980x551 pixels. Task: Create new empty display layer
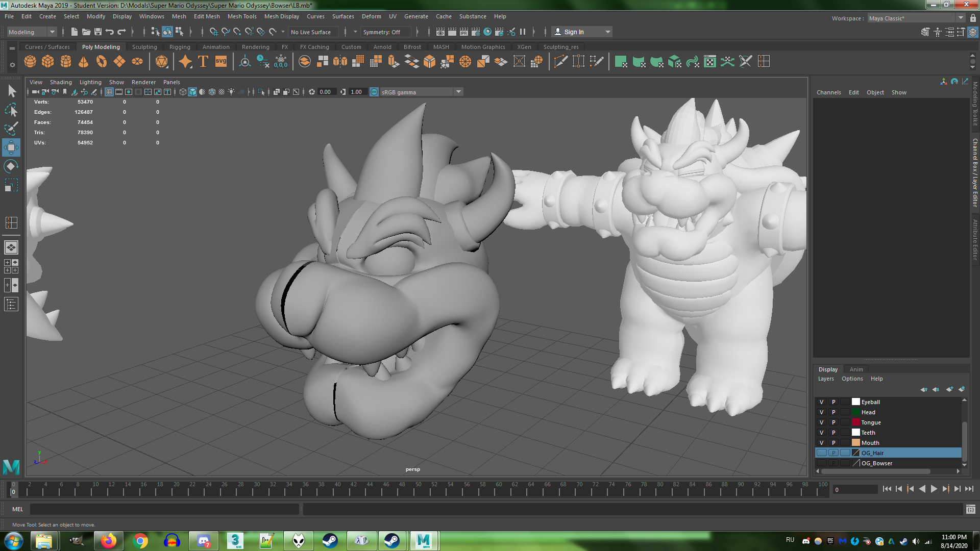point(949,389)
